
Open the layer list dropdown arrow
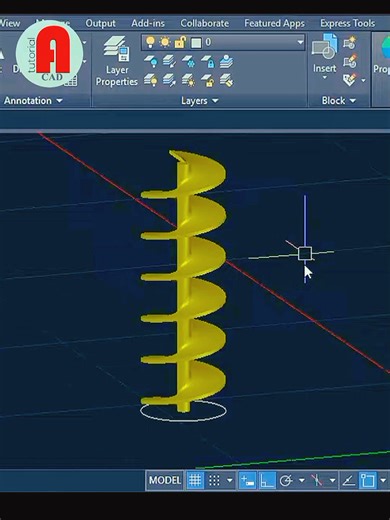(x=300, y=42)
